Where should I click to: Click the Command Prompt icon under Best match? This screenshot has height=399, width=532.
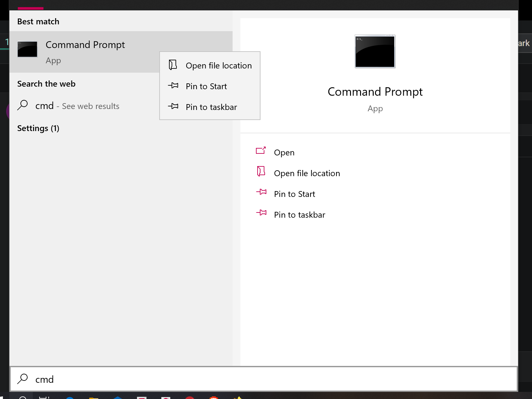click(27, 49)
